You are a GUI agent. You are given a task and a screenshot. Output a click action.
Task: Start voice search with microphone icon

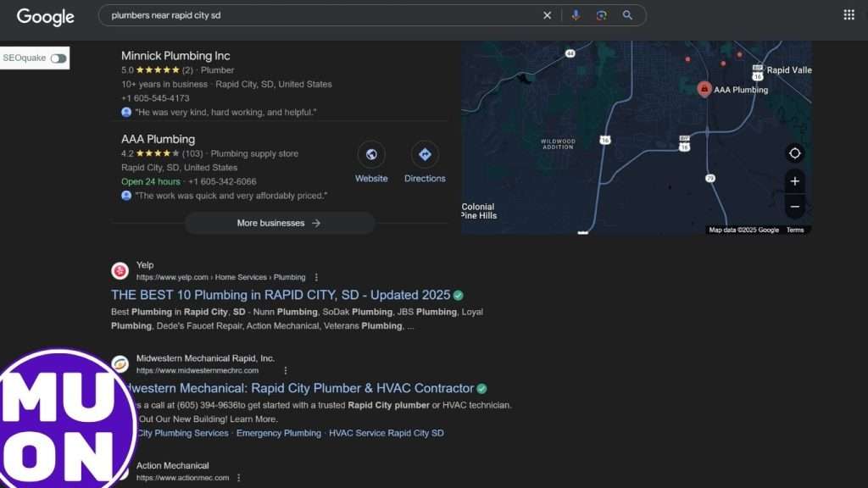pos(576,15)
